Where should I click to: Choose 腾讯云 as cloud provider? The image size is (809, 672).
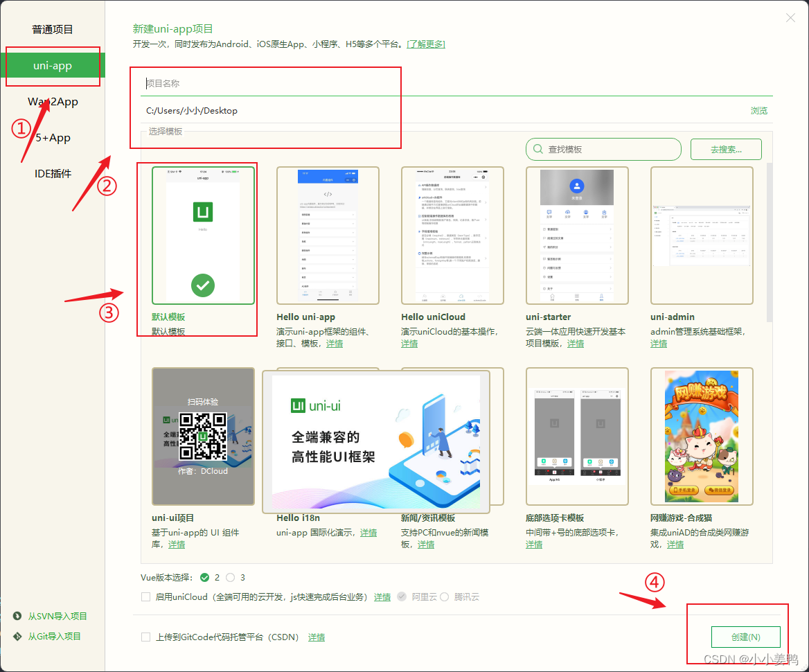pos(443,597)
